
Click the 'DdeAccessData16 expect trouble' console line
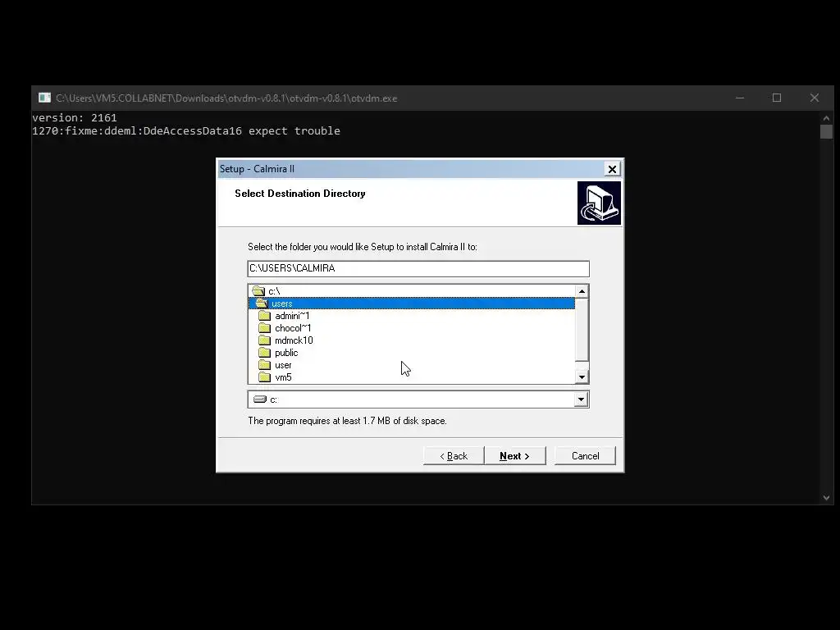[x=186, y=131]
